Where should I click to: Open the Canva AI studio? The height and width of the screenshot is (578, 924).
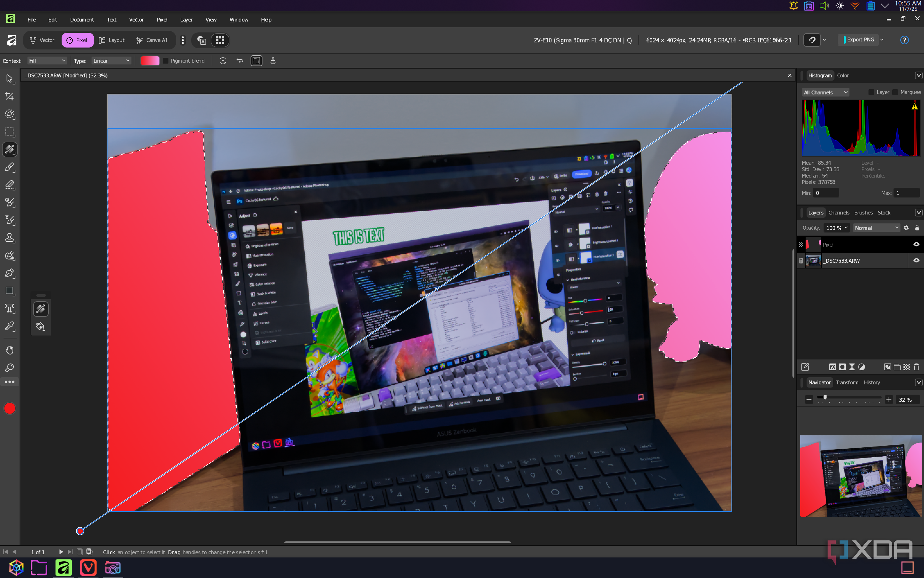(152, 40)
